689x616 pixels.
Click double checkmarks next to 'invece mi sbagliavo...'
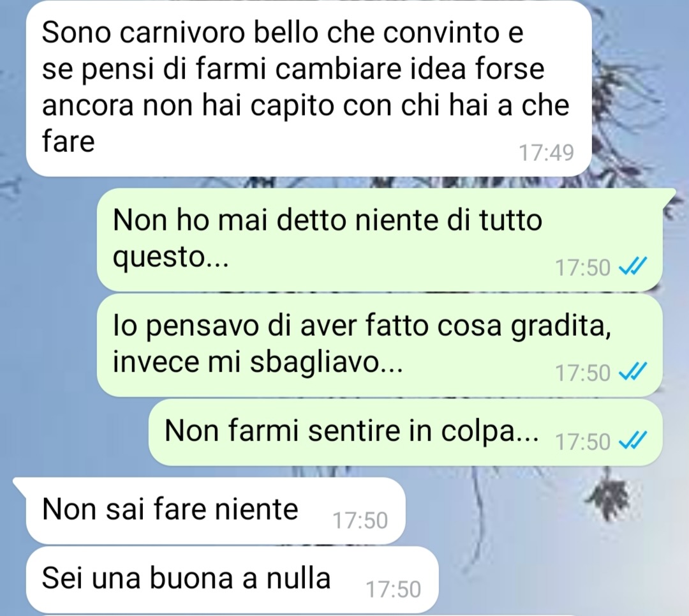pyautogui.click(x=633, y=372)
